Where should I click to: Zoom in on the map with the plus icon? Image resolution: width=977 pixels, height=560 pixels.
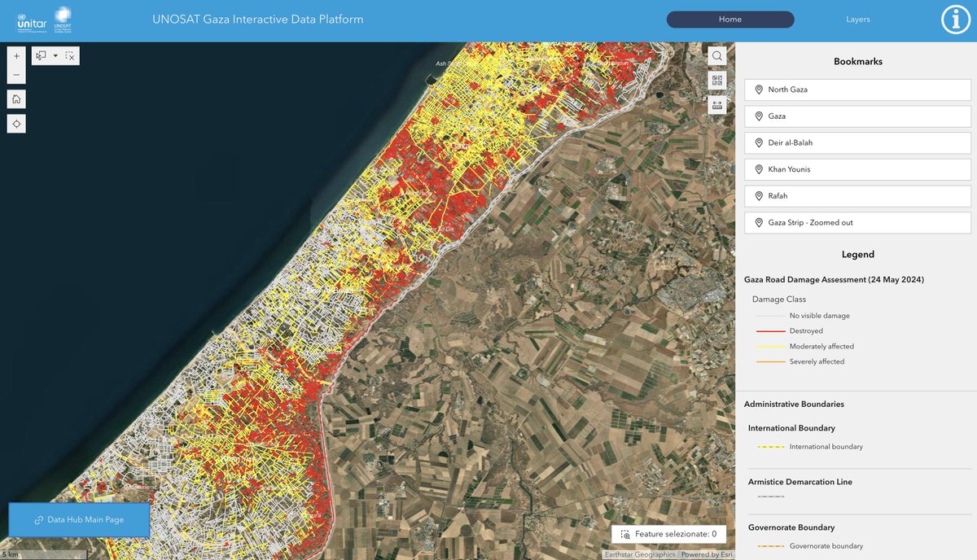click(15, 55)
